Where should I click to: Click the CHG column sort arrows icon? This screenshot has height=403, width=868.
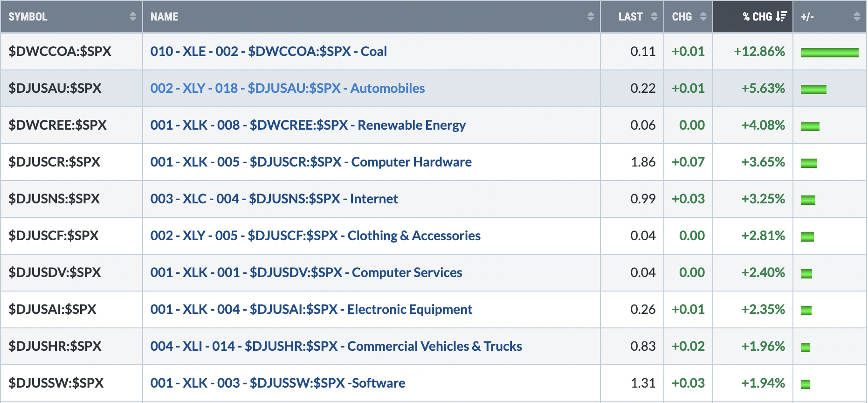pyautogui.click(x=703, y=17)
